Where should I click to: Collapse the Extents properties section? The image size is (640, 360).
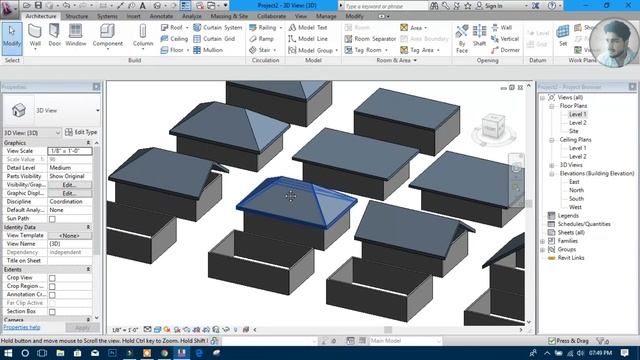pos(88,269)
